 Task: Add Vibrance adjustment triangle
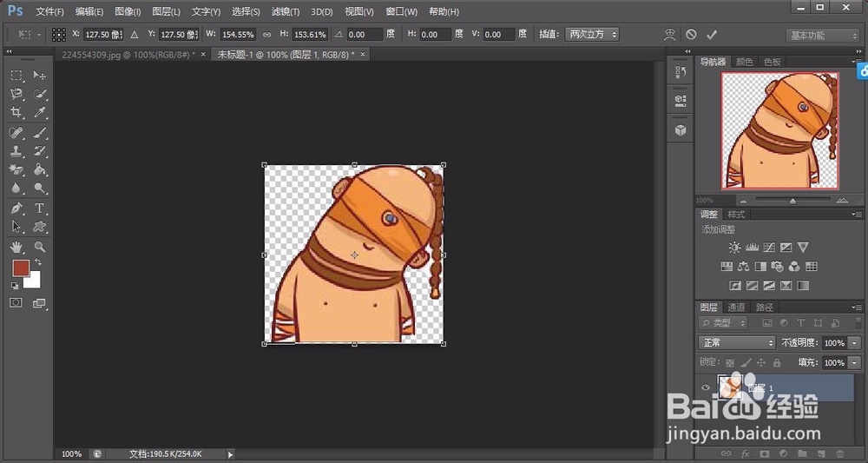coord(803,247)
